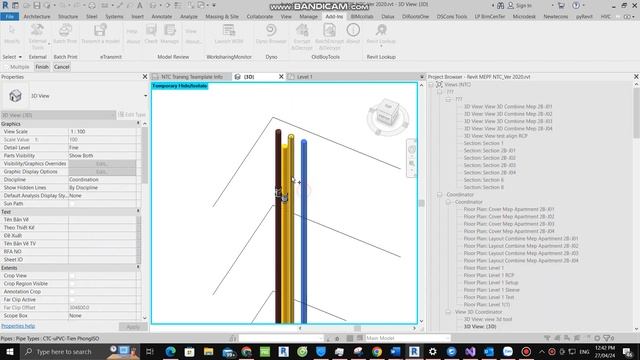Open the Properties help link
The width and height of the screenshot is (640, 360).
(x=18, y=326)
